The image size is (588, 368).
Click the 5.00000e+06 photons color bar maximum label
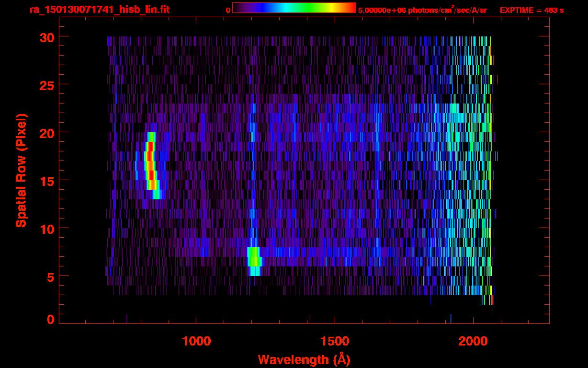(x=422, y=10)
